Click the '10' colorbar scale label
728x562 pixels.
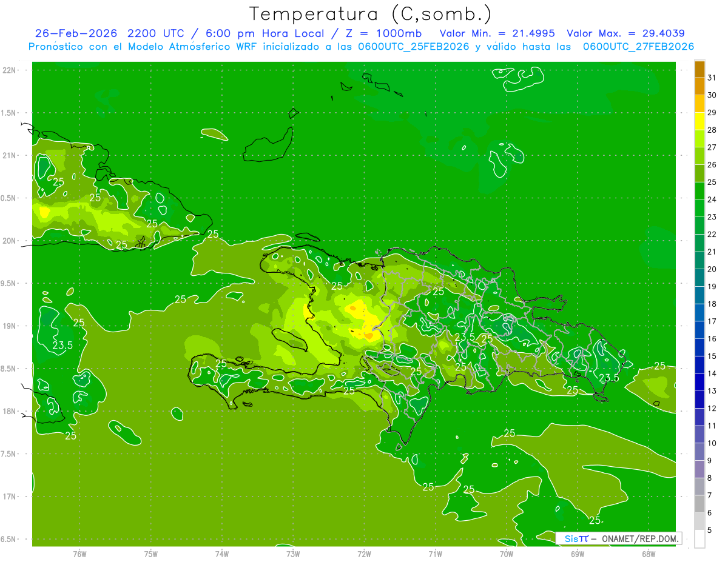coord(712,443)
